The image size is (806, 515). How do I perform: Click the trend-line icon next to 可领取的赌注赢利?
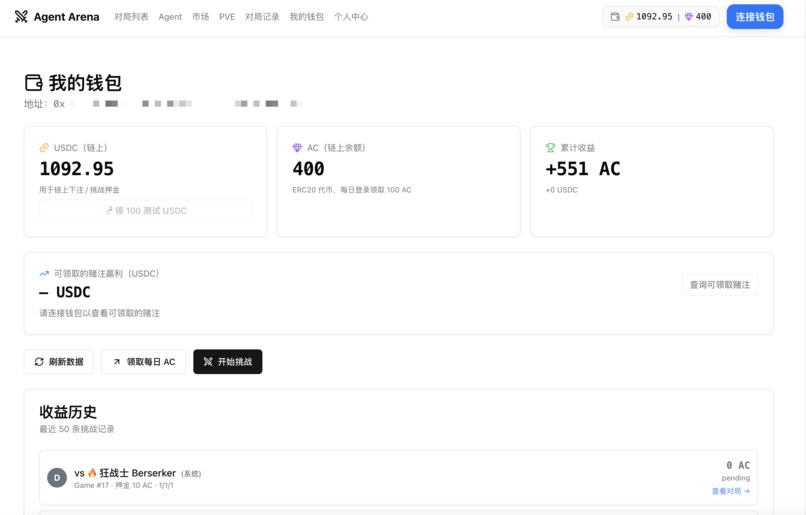pyautogui.click(x=44, y=273)
